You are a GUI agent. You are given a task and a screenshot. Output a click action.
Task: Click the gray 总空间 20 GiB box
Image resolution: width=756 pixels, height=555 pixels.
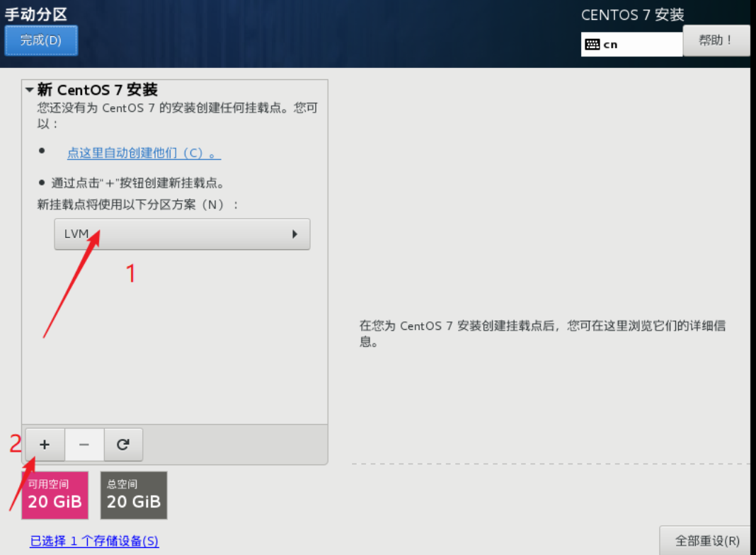pyautogui.click(x=134, y=496)
